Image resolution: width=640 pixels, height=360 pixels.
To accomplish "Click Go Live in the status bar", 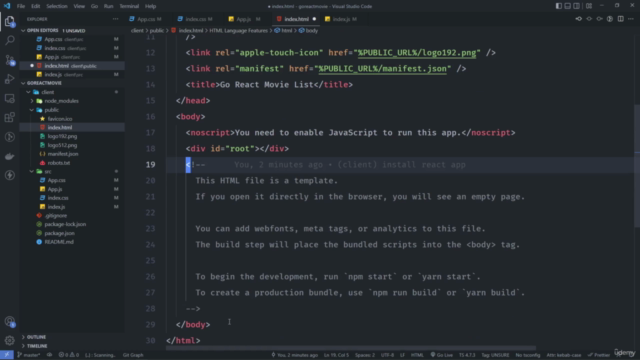I will [442, 355].
